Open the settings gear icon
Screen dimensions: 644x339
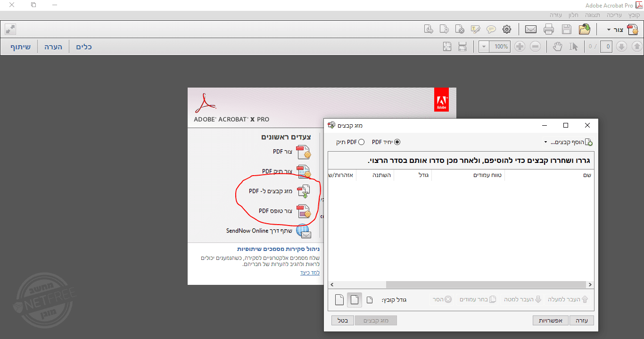(x=507, y=29)
